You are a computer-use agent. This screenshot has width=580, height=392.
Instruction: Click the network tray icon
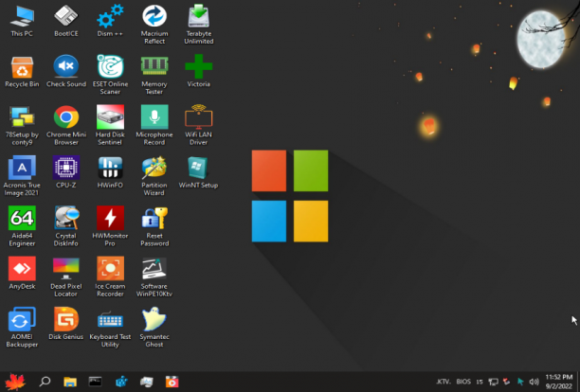pyautogui.click(x=493, y=382)
